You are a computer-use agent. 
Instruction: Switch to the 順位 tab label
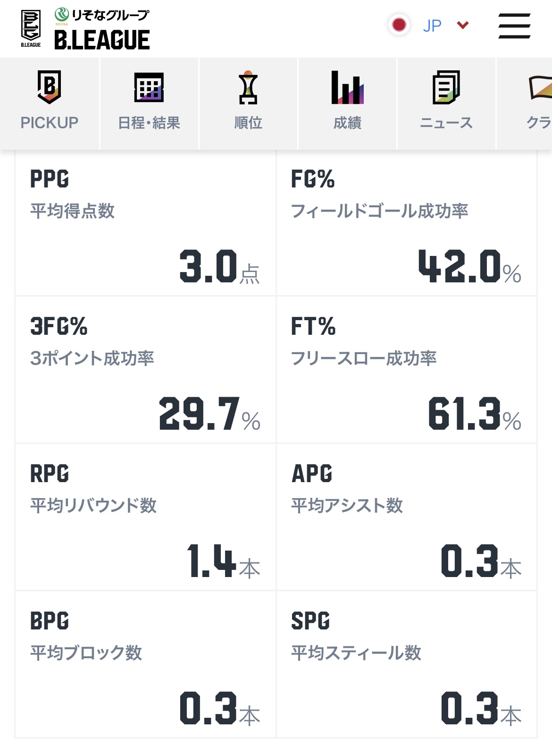click(x=248, y=123)
